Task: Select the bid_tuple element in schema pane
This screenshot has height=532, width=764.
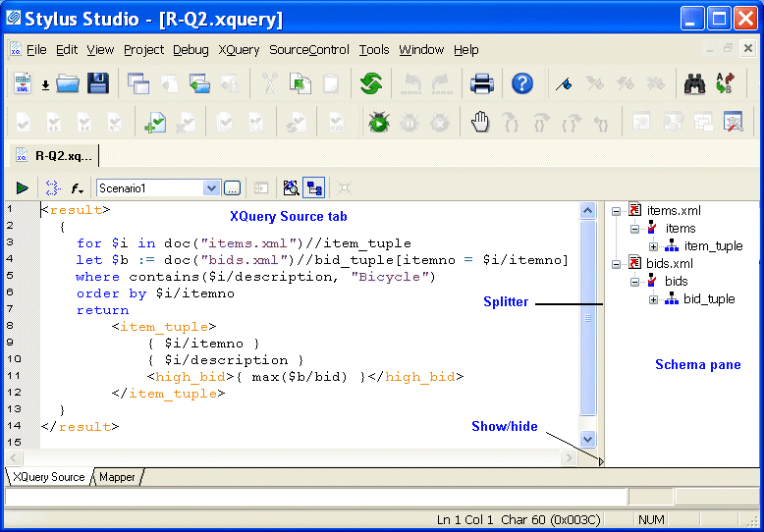Action: [709, 299]
